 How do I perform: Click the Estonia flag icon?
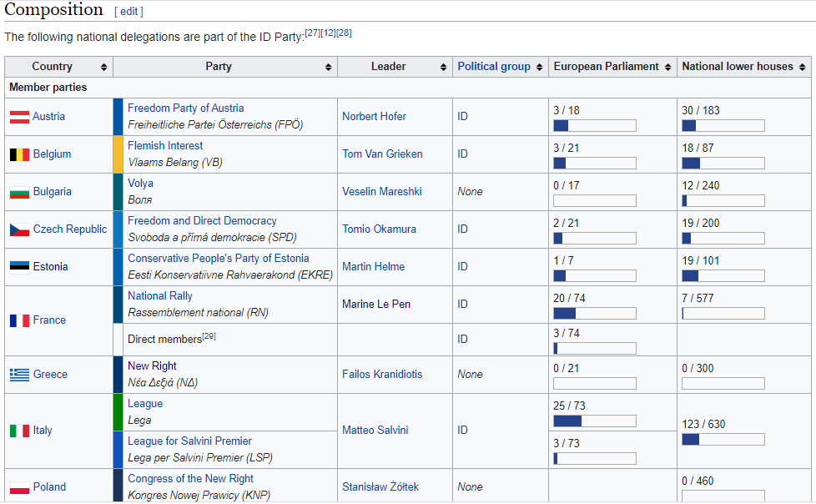tap(19, 267)
